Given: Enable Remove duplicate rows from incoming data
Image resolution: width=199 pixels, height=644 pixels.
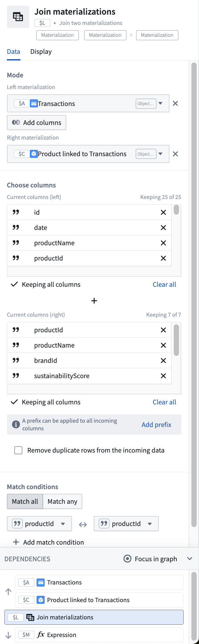Looking at the screenshot, I should [x=18, y=450].
